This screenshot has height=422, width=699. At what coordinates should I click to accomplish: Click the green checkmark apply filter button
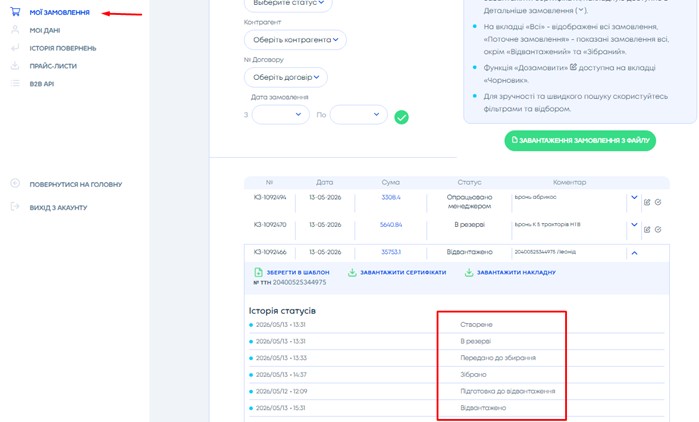[x=401, y=117]
